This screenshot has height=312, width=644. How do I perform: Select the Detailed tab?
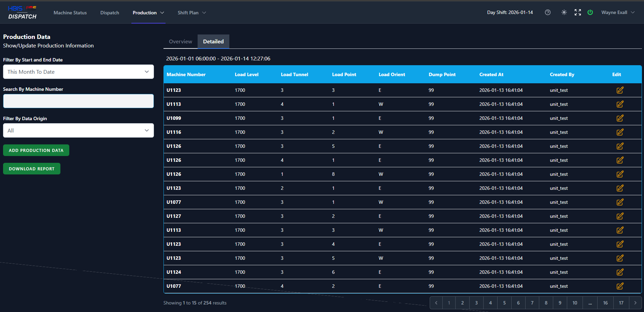point(214,41)
